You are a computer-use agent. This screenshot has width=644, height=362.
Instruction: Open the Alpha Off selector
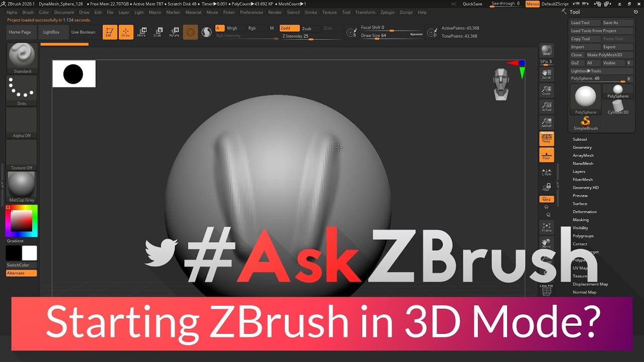[x=22, y=123]
